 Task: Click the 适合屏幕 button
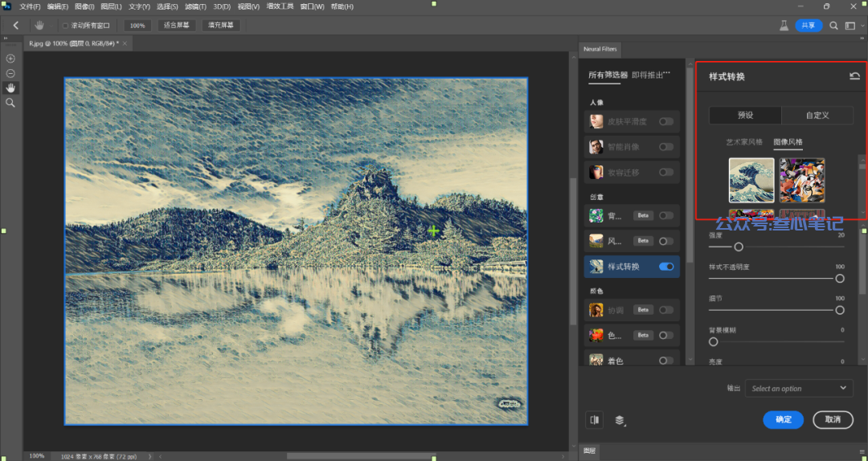tap(176, 26)
